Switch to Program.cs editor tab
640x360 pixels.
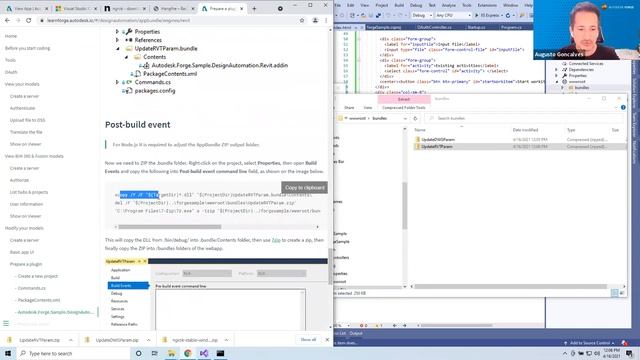point(511,27)
